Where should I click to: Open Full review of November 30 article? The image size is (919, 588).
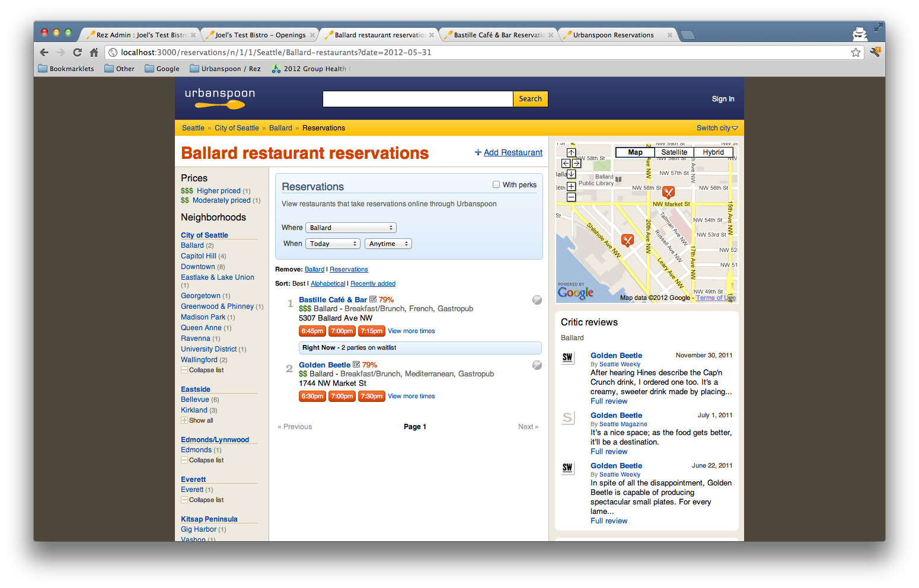click(x=609, y=401)
